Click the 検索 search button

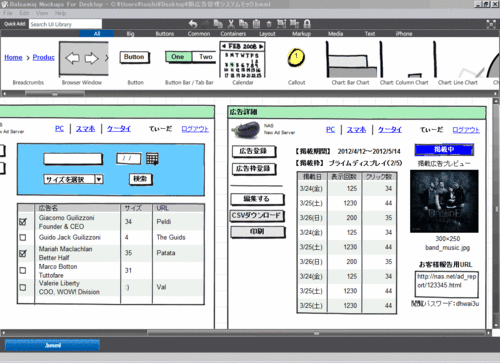click(140, 179)
